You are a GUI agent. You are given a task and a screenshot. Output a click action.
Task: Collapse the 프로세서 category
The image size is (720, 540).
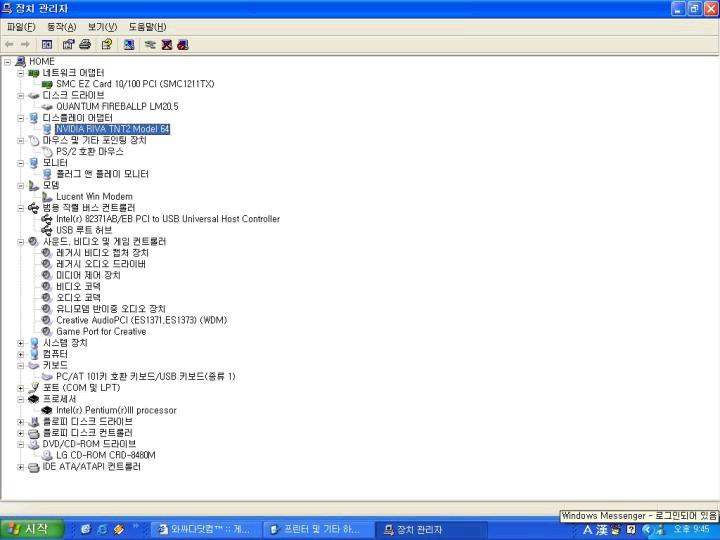pyautogui.click(x=21, y=399)
